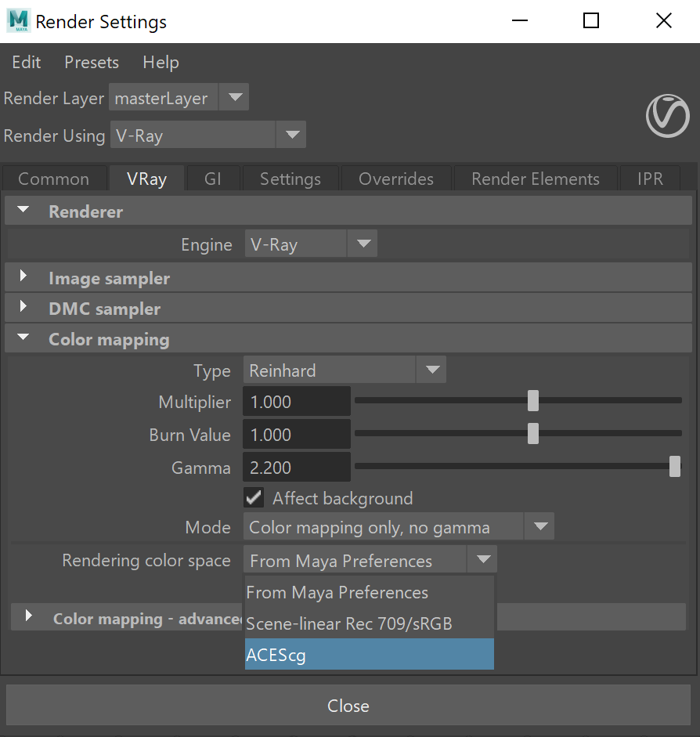Screen dimensions: 700x737
Task: Open the Render Using dropdown
Action: click(x=208, y=135)
